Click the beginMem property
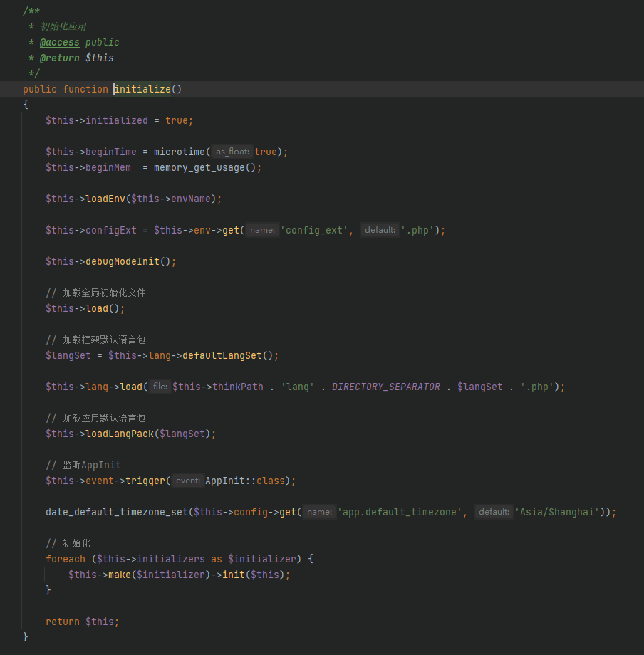The width and height of the screenshot is (644, 655). [x=108, y=167]
